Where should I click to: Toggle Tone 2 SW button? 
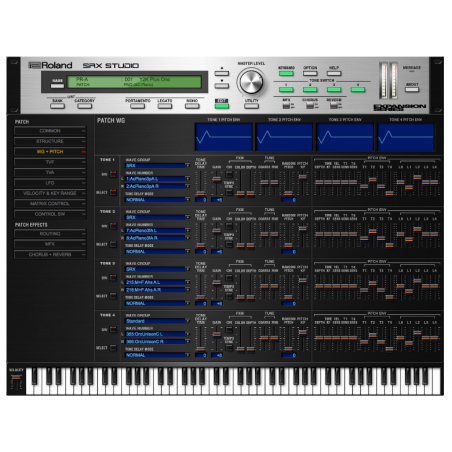coord(113,226)
